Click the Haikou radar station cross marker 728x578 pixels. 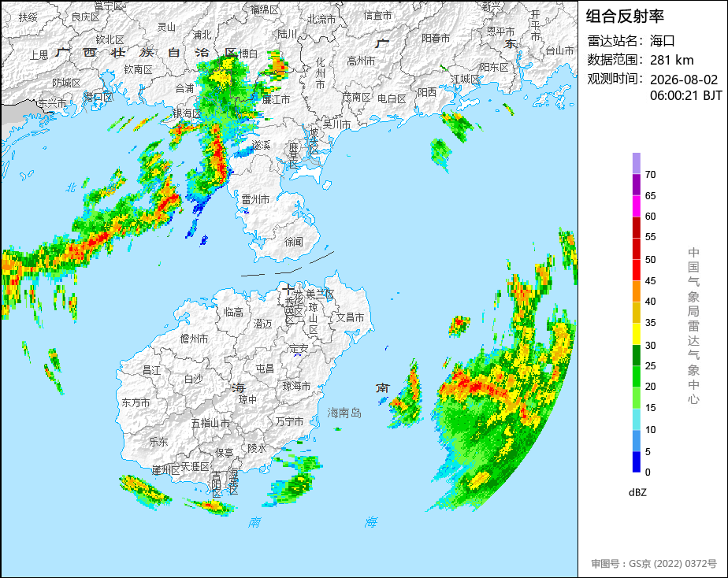(x=288, y=291)
